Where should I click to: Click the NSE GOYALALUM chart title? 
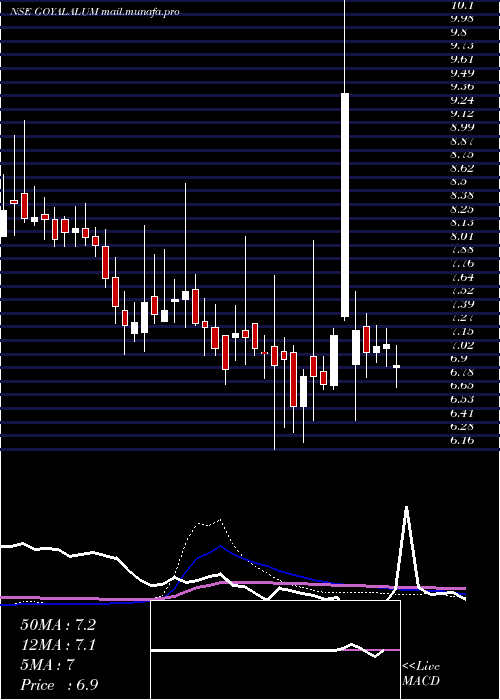tap(54, 12)
